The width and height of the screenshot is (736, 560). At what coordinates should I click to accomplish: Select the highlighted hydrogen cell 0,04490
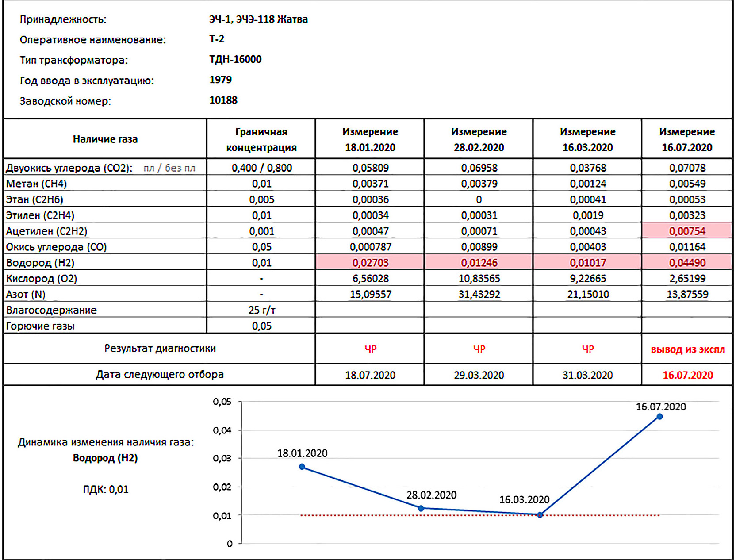pyautogui.click(x=687, y=263)
